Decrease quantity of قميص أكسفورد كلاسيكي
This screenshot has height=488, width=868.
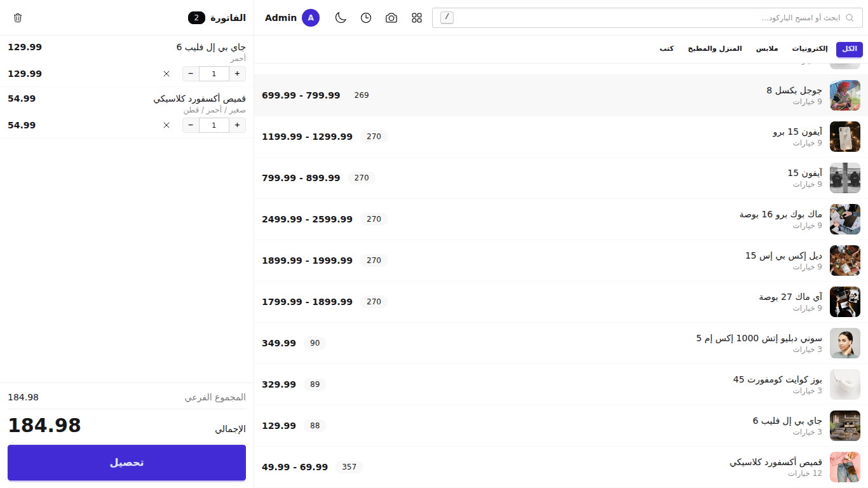pos(191,125)
